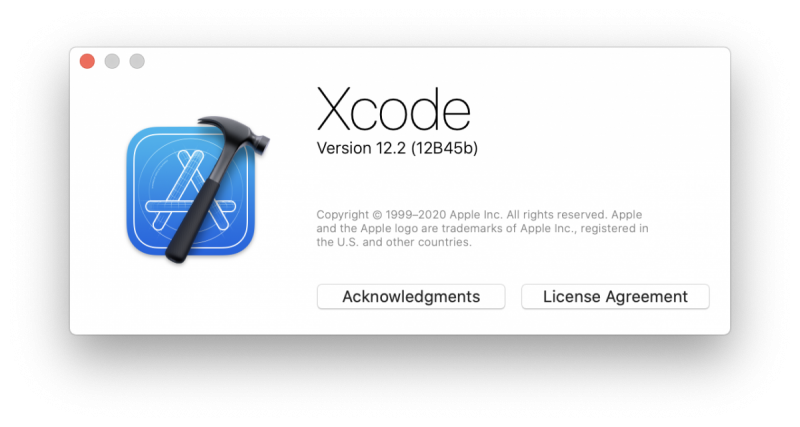The image size is (800, 427).
Task: Click the copyright © symbol
Action: pyautogui.click(x=377, y=215)
